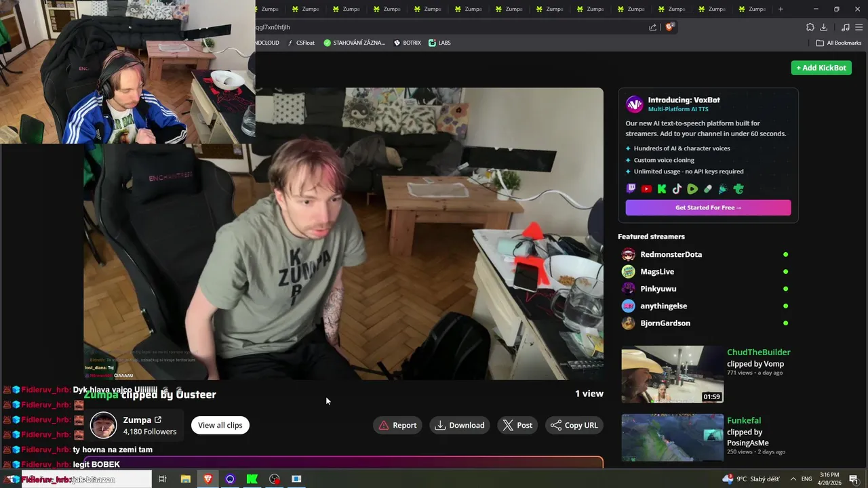Click the Zumpa channel name link
Screen dimensions: 868x488
(x=137, y=420)
